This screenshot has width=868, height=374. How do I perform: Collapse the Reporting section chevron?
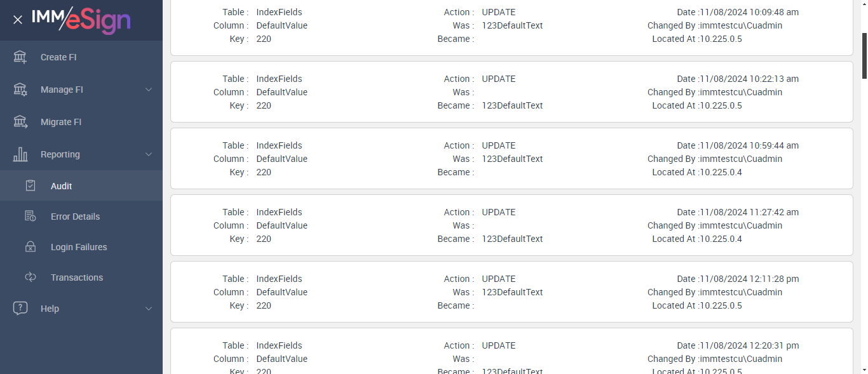tap(149, 154)
